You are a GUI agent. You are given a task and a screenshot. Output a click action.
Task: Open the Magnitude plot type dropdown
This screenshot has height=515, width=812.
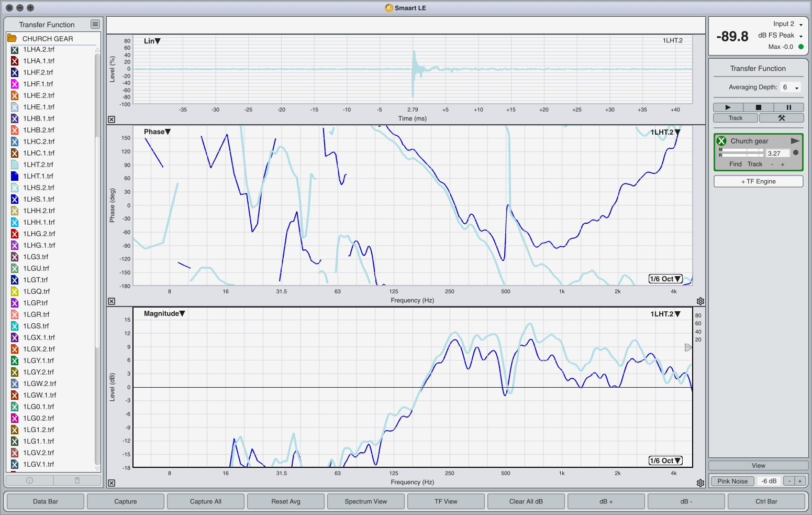click(164, 313)
